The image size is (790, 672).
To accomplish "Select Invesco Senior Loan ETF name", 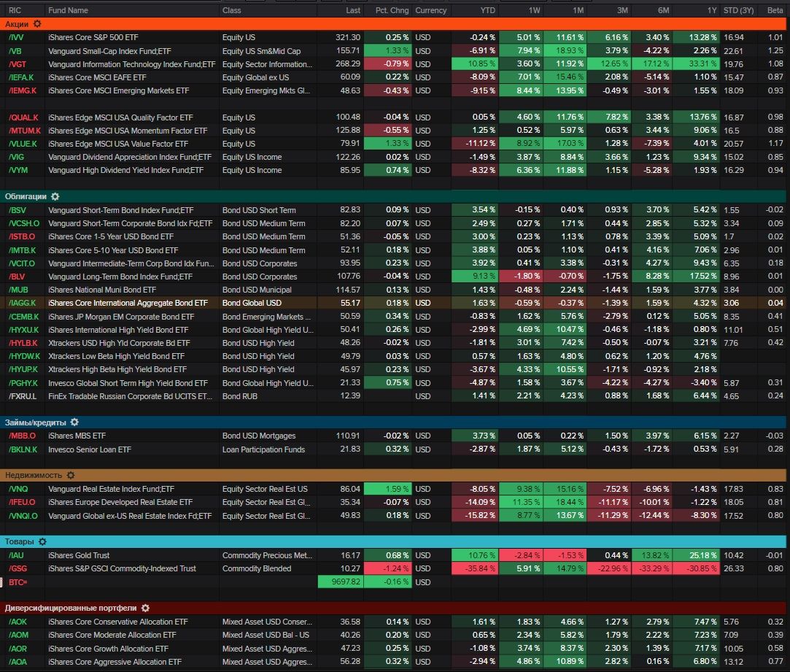I will coord(90,449).
